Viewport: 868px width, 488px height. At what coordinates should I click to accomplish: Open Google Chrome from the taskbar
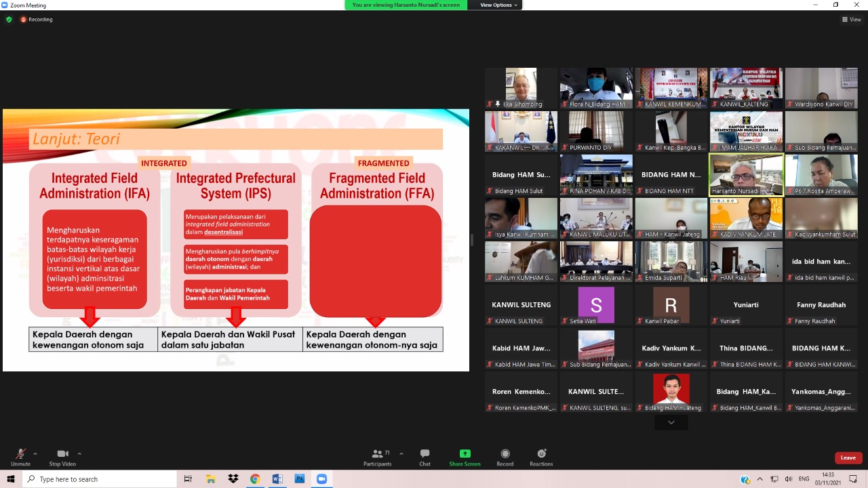[255, 479]
